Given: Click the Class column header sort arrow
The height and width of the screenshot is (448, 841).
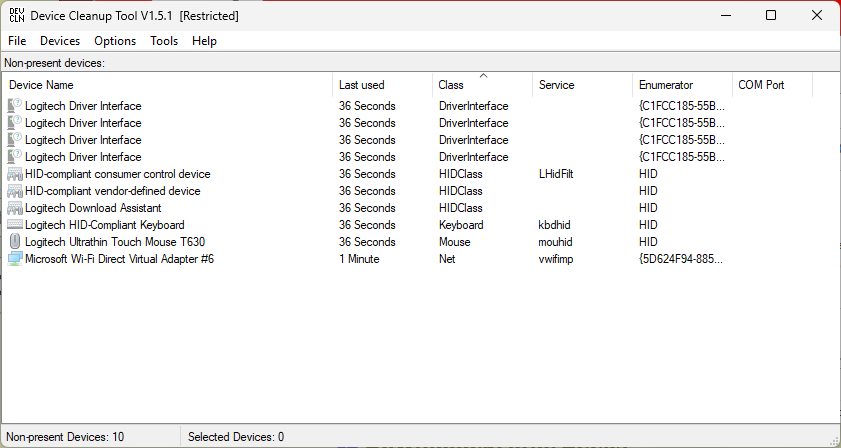Looking at the screenshot, I should click(484, 76).
